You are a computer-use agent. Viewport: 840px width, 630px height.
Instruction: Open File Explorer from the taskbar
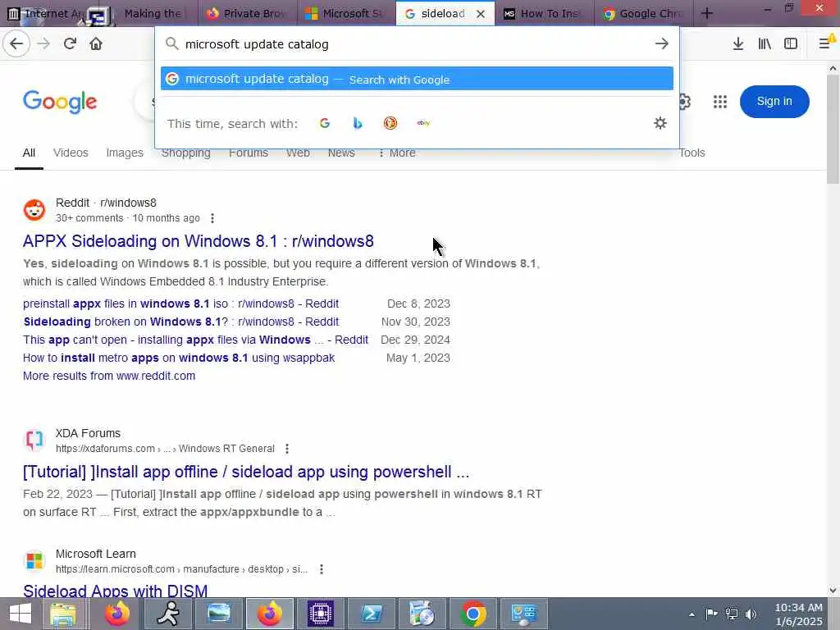tap(62, 614)
